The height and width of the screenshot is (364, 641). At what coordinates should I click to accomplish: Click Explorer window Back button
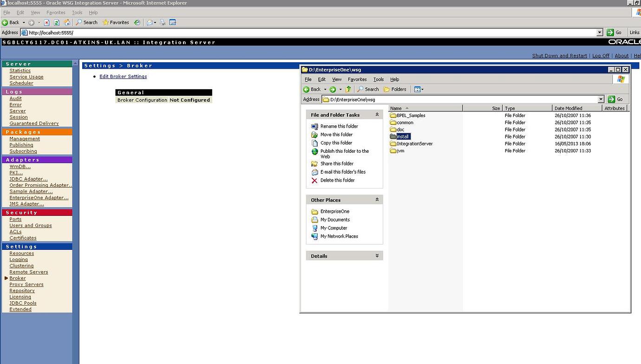pyautogui.click(x=312, y=89)
